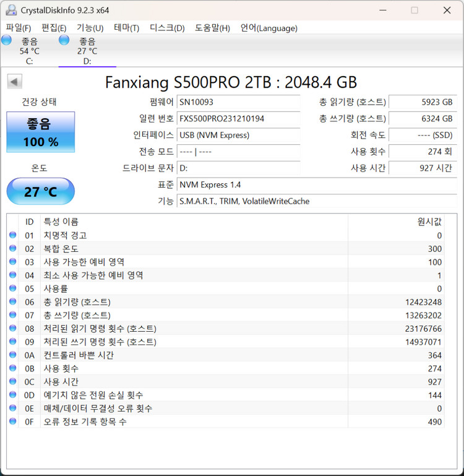The image size is (464, 476).
Task: Click raw value 144 for unexpected power loss
Action: [434, 395]
